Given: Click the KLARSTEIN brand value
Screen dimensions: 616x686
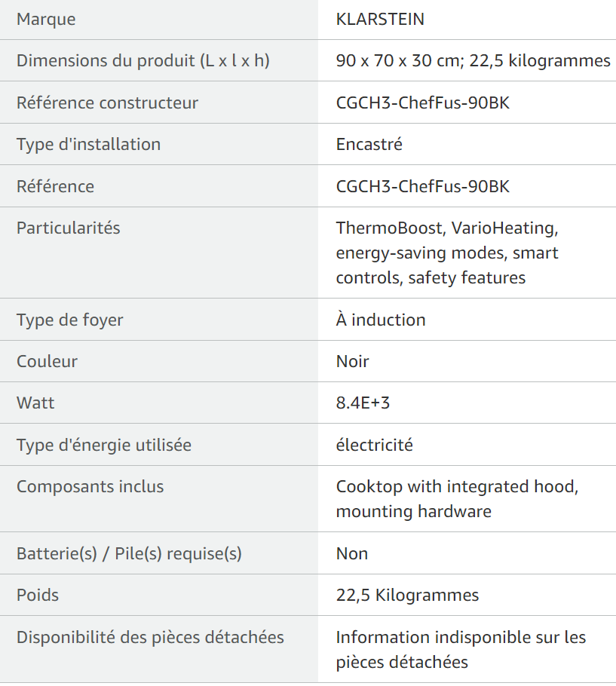Looking at the screenshot, I should point(380,20).
